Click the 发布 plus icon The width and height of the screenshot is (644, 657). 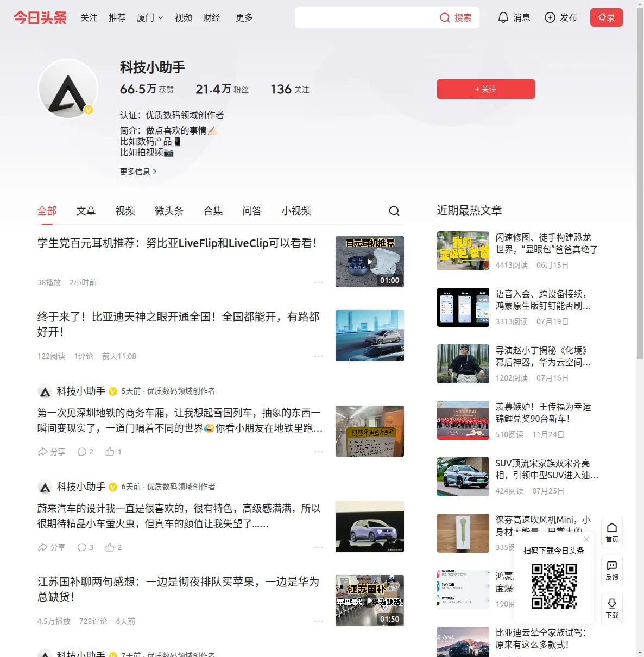(550, 17)
